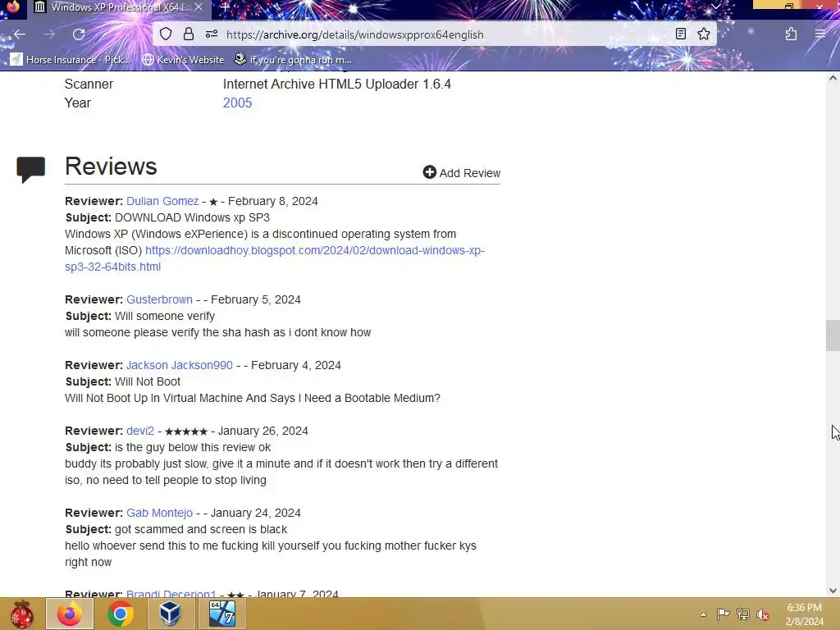Click the muted volume tray icon
The width and height of the screenshot is (840, 630).
pos(762,614)
